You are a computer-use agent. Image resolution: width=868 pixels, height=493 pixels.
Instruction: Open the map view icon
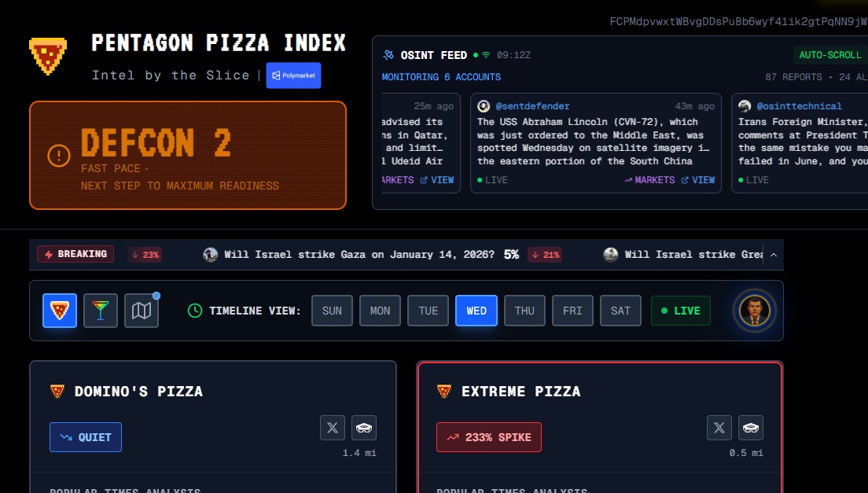tap(142, 311)
